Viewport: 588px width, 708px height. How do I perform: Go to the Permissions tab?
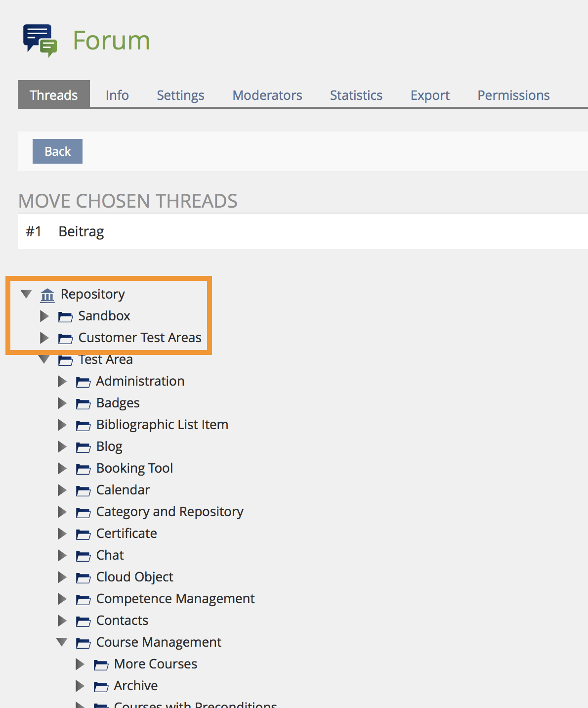point(513,95)
